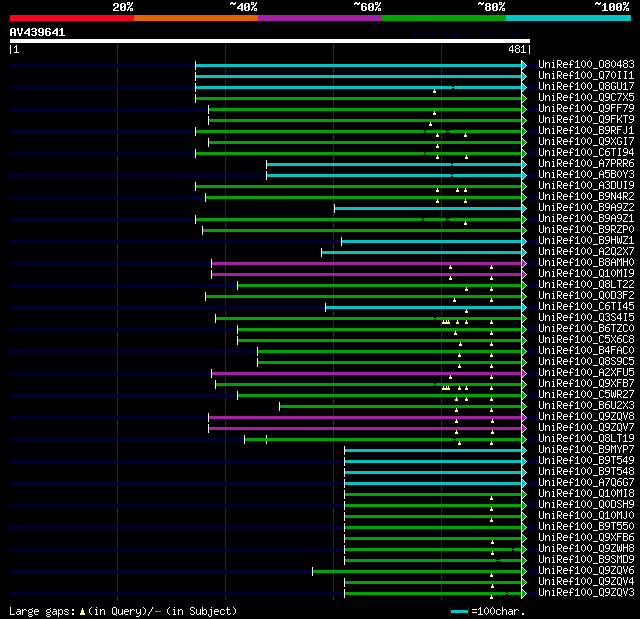Click the cyan alignment bar for UniRef100_A5B0Y3
The height and width of the screenshot is (619, 640).
[394, 175]
